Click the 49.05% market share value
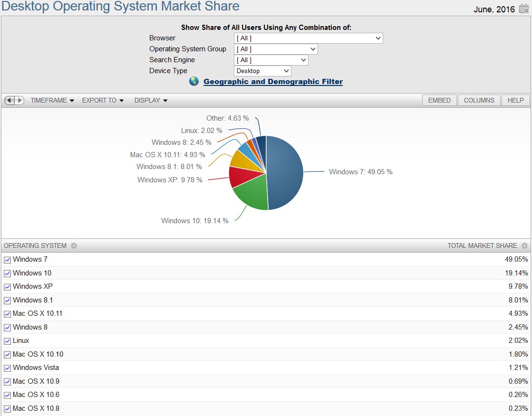 (x=516, y=259)
